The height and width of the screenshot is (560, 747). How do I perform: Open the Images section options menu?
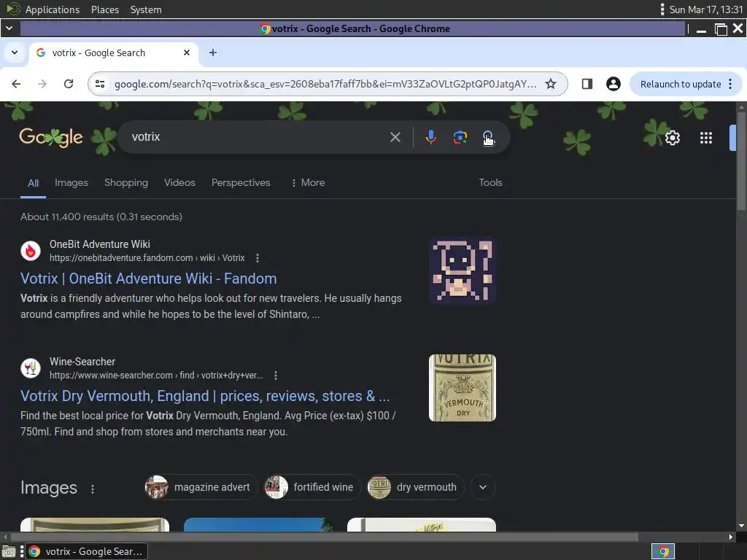point(93,489)
